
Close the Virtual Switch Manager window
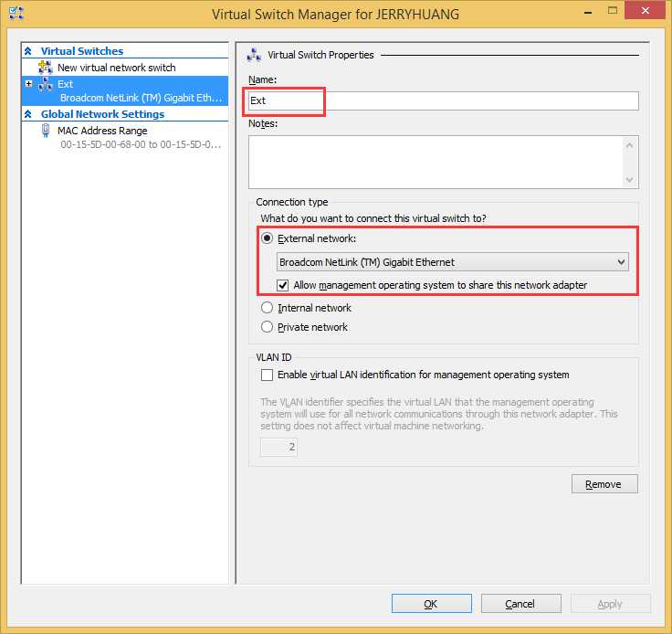pyautogui.click(x=645, y=10)
